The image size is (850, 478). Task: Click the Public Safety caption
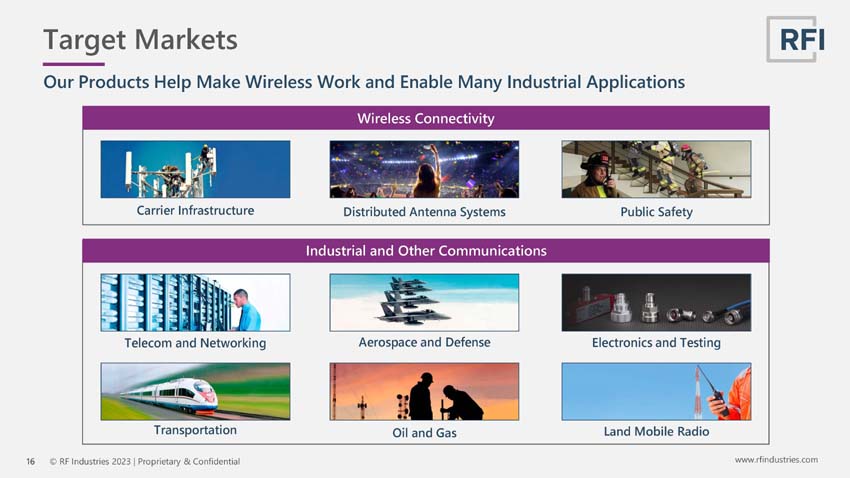click(x=656, y=212)
